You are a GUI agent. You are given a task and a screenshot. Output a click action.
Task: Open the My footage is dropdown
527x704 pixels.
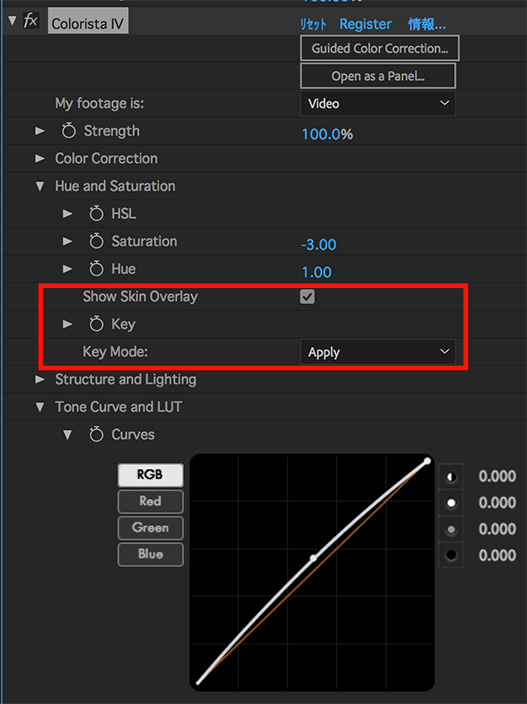point(378,104)
